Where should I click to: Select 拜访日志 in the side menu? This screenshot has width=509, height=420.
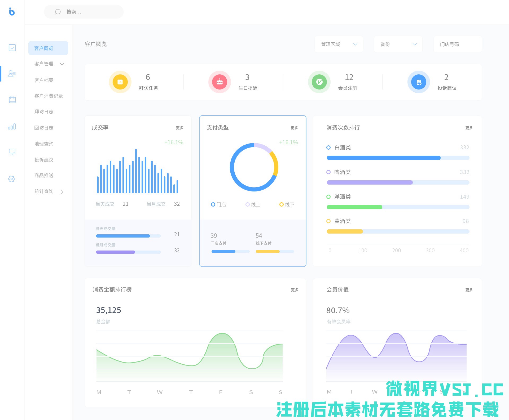pos(44,112)
